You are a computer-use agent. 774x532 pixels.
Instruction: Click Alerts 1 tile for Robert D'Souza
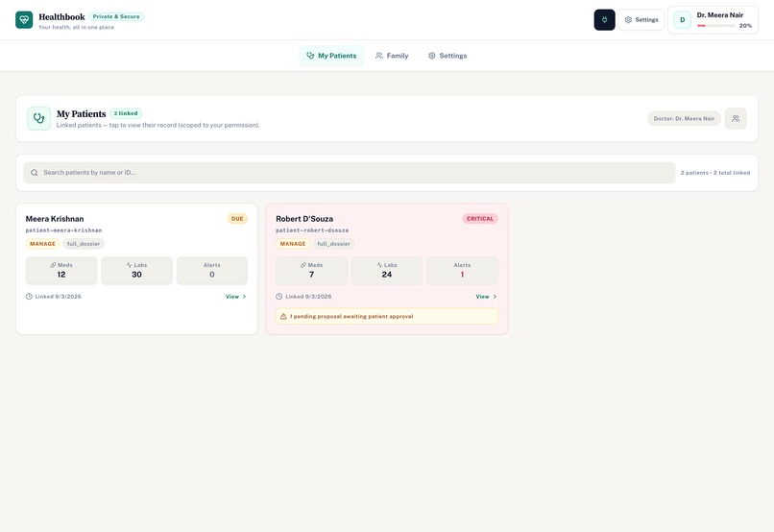(x=462, y=271)
